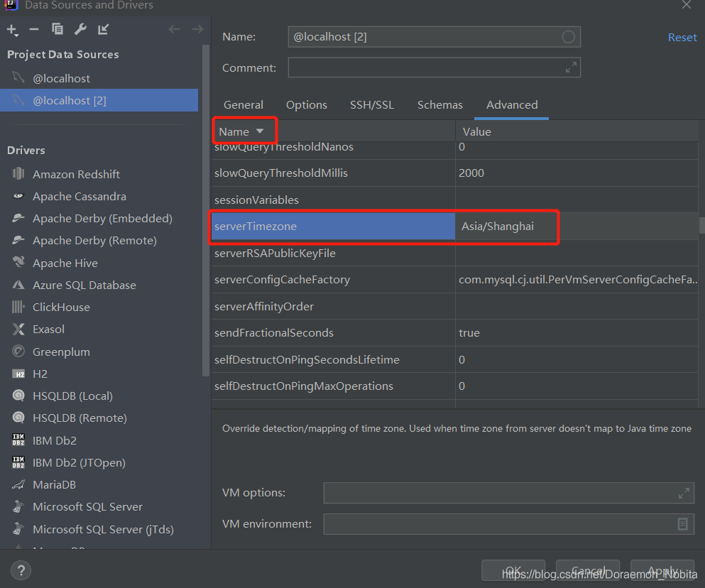Click the OK button

point(513,570)
